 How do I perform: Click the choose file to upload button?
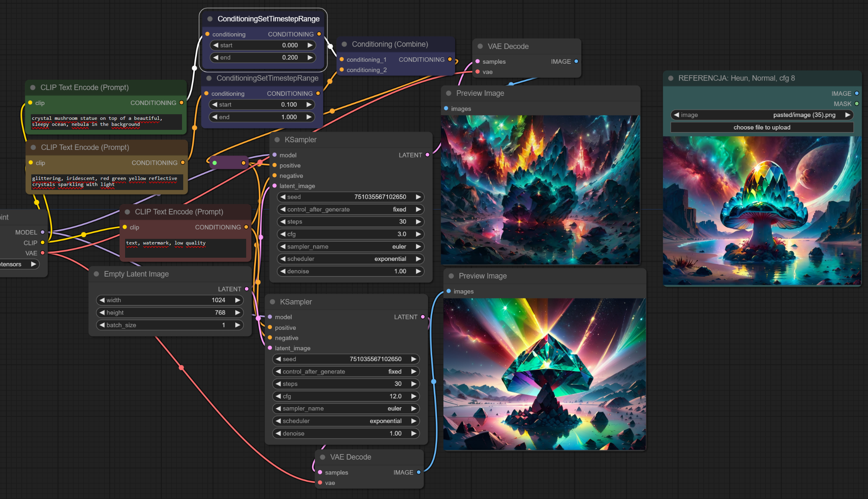click(x=762, y=127)
